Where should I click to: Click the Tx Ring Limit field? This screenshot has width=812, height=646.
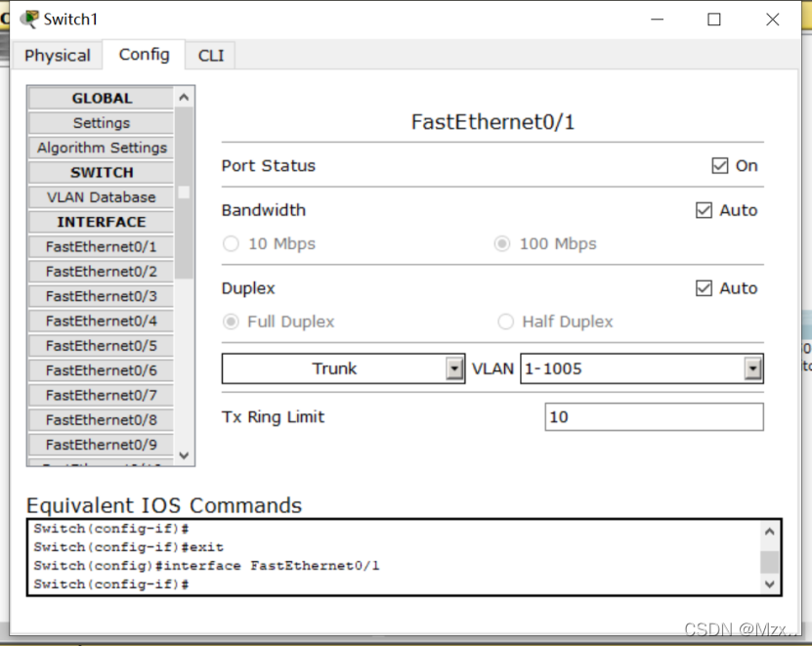(x=654, y=417)
